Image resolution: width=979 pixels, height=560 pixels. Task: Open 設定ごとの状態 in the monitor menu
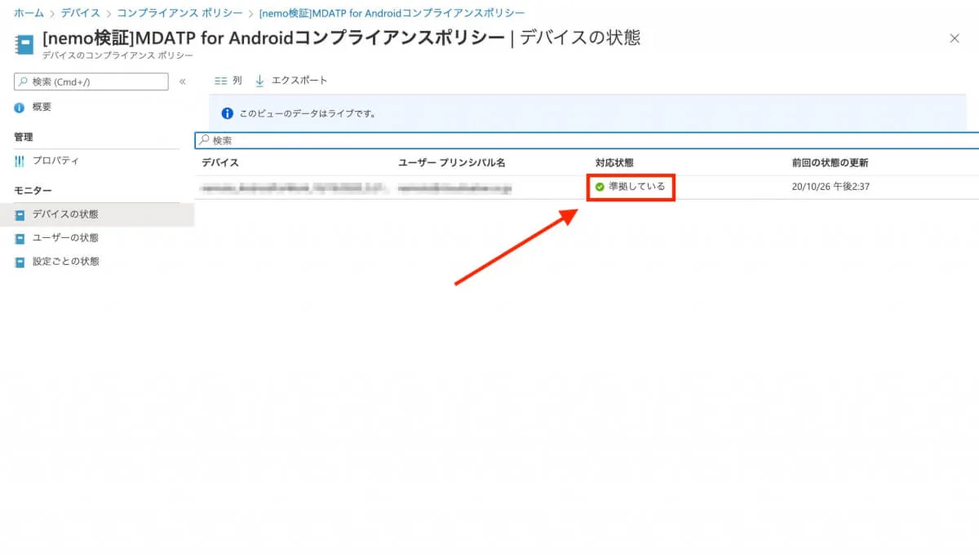[x=65, y=262]
